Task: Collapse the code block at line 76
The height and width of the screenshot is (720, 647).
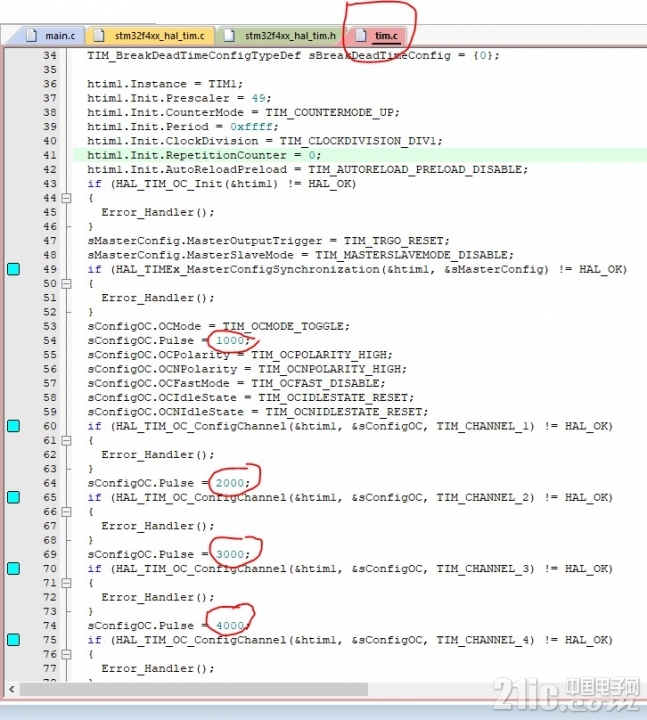Action: click(x=67, y=654)
